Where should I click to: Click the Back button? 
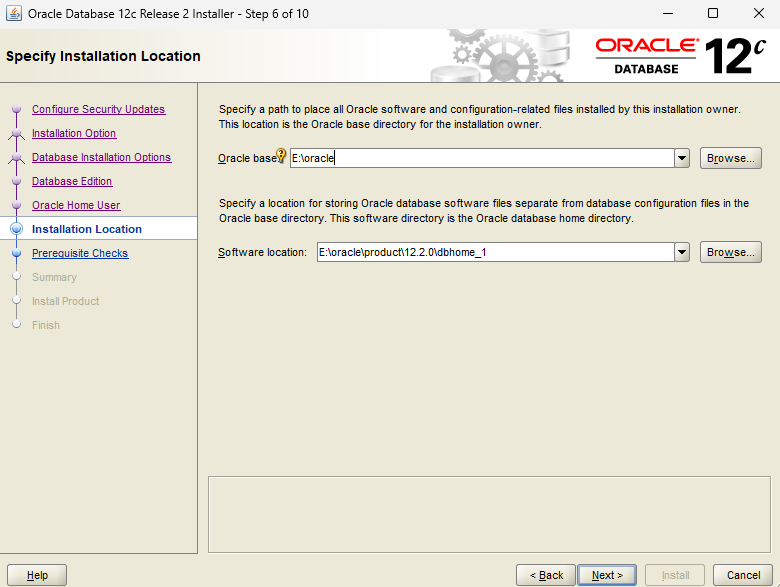point(546,575)
